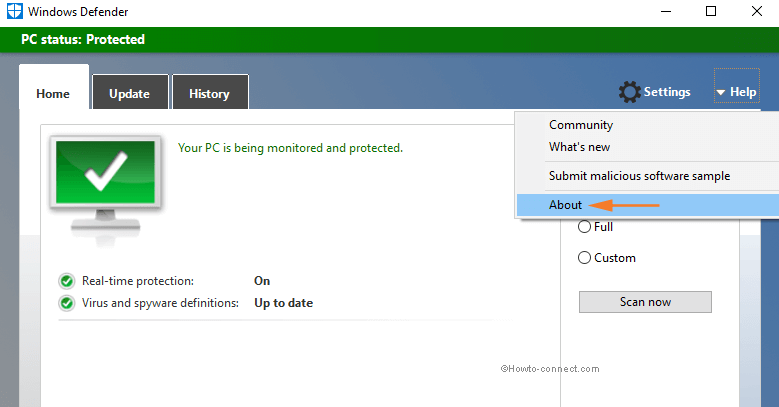Viewport: 779px width, 407px height.
Task: Click the Settings text label
Action: click(667, 92)
